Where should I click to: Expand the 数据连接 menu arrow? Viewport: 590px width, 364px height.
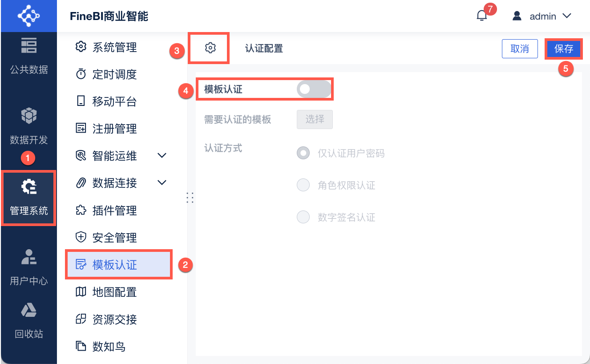[162, 183]
